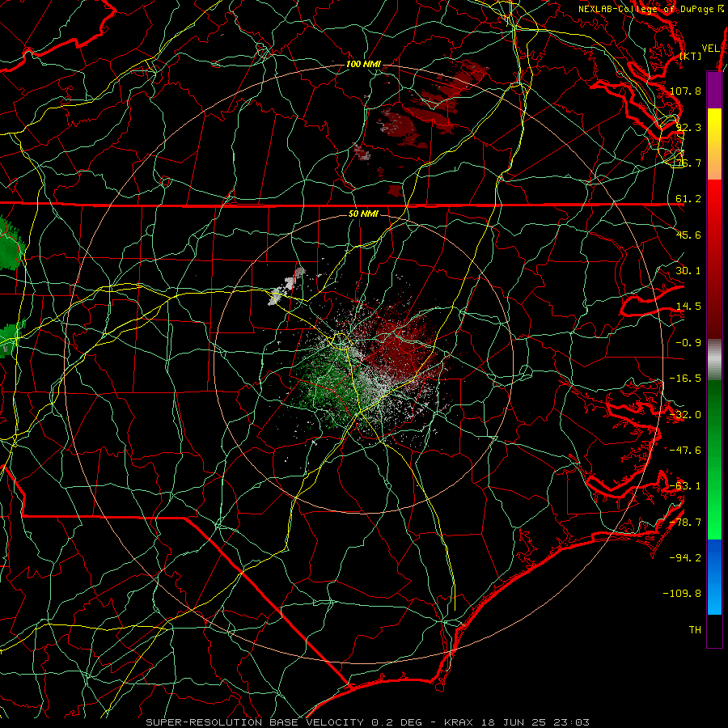Click the -94.2 velocity scale label
Viewport: 728px width, 728px height.
click(x=685, y=557)
